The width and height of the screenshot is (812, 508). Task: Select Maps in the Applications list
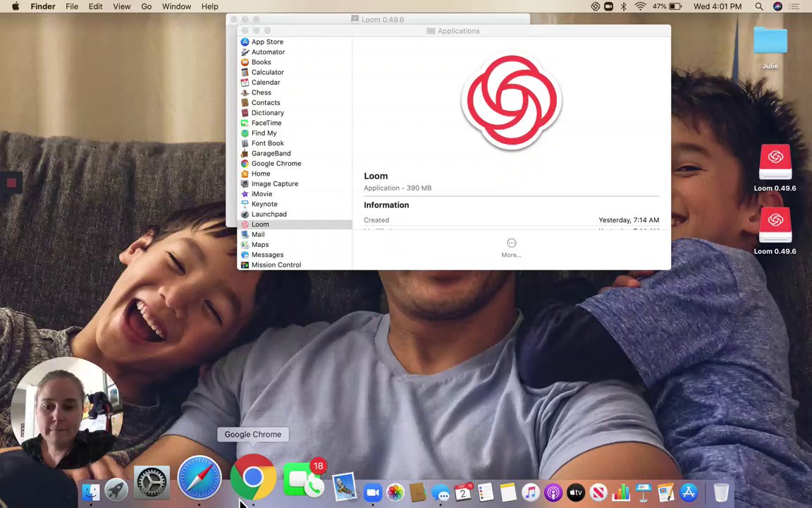click(295, 245)
